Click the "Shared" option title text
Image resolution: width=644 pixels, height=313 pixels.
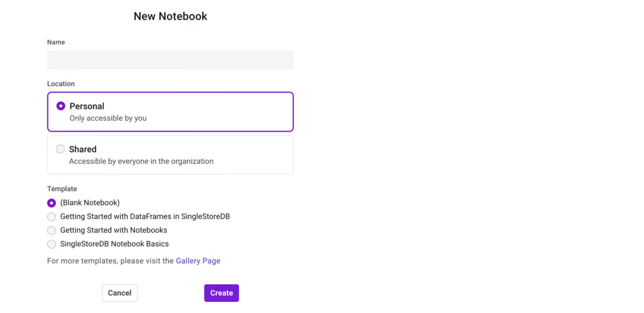pyautogui.click(x=83, y=149)
